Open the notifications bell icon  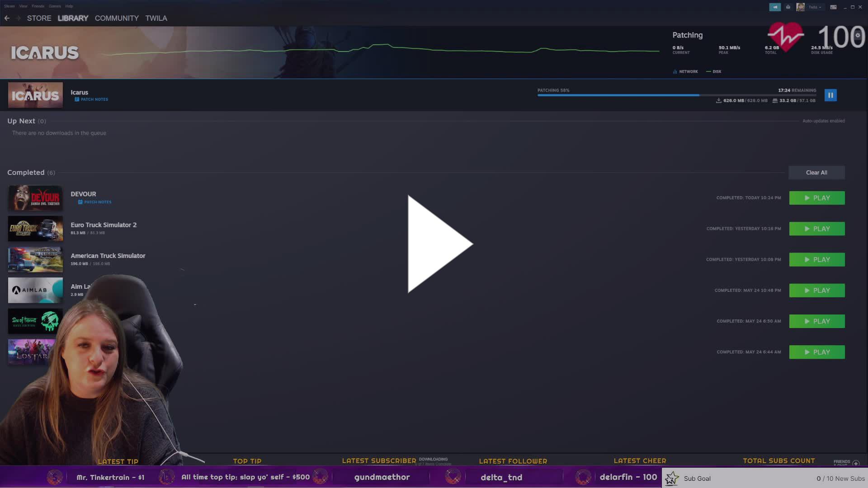tap(788, 7)
